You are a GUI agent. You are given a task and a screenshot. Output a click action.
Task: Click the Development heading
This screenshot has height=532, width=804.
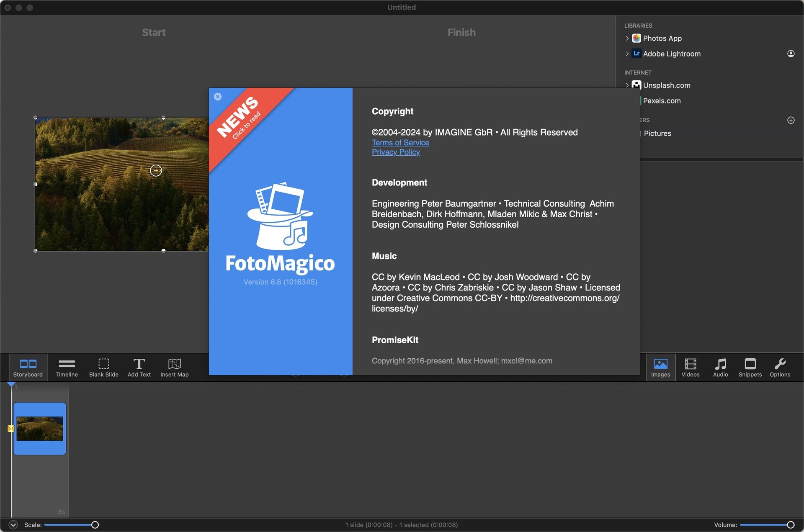399,182
